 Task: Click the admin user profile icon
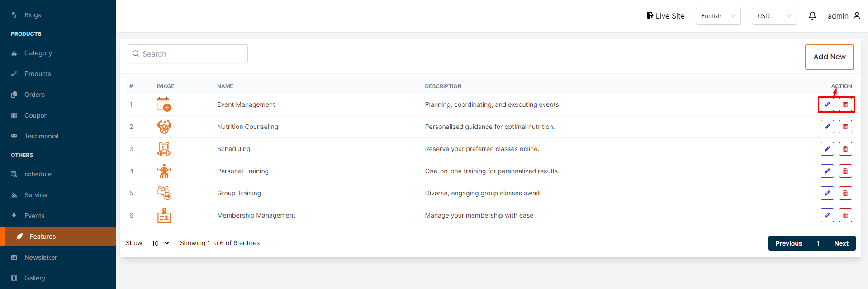tap(856, 16)
